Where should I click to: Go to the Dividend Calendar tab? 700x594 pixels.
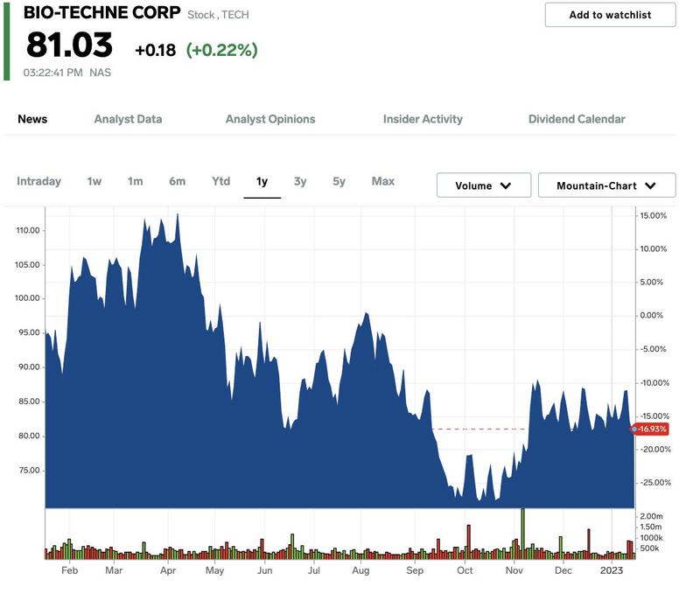tap(577, 119)
